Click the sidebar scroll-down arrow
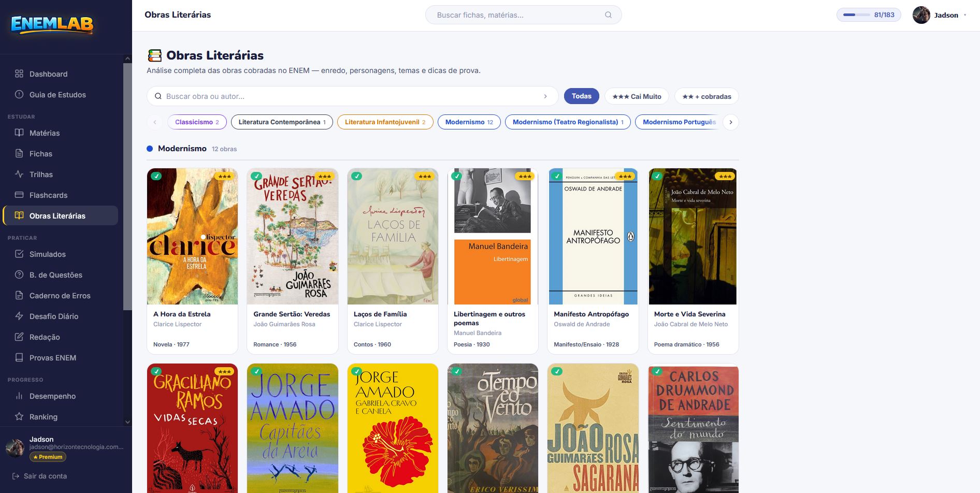This screenshot has height=493, width=980. click(x=127, y=422)
